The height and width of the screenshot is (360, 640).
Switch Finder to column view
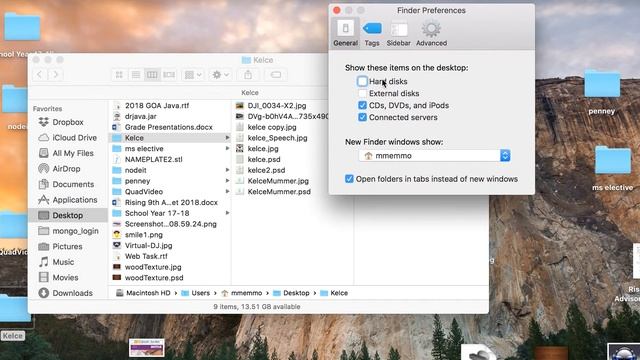(152, 75)
